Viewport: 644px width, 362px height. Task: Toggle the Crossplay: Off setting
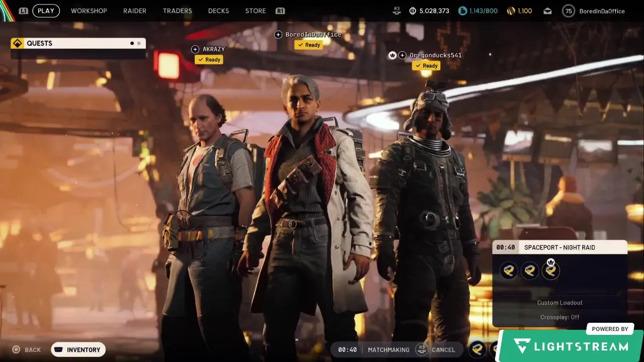[560, 317]
